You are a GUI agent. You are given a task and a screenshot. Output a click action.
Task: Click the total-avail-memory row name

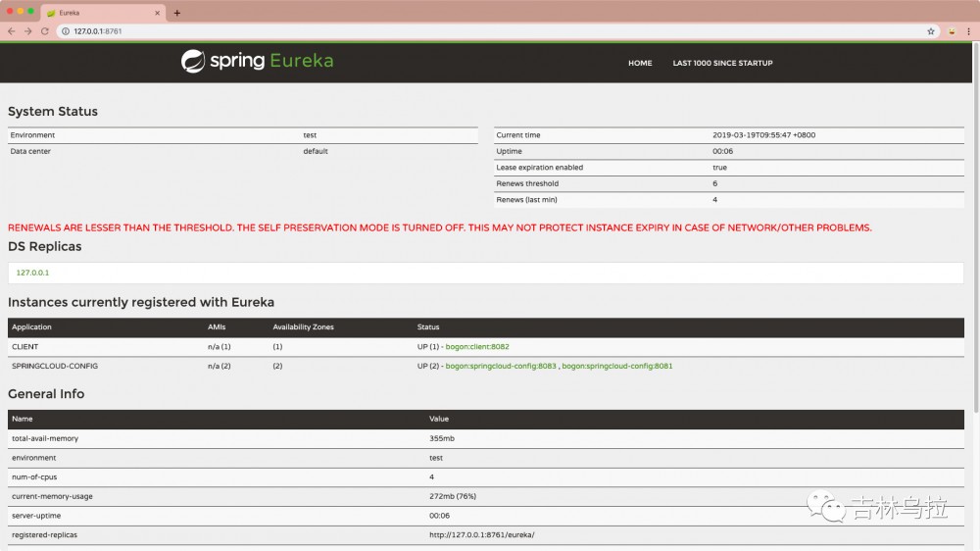click(45, 438)
